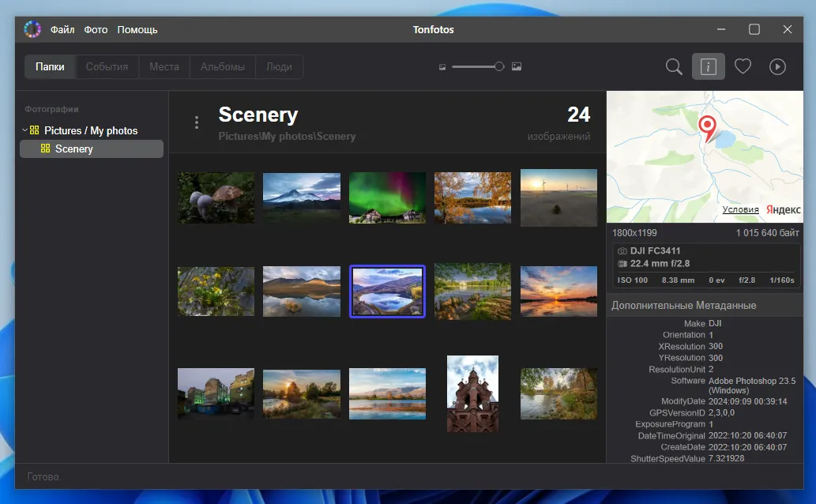
Task: Open the Файл menu
Action: 62,30
